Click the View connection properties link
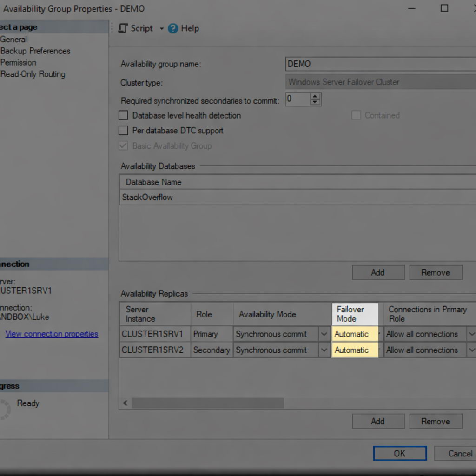This screenshot has width=476, height=476. tap(52, 334)
